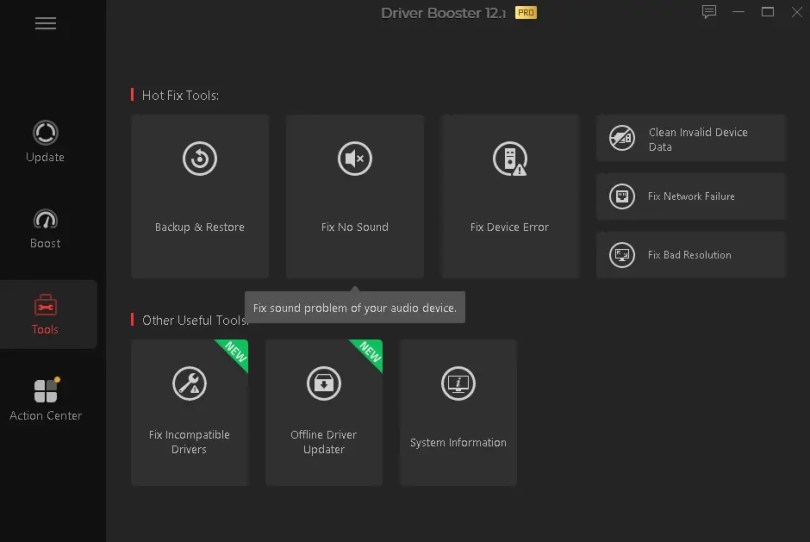The width and height of the screenshot is (810, 542).
Task: Click the Fix Device Error icon
Action: [x=510, y=158]
